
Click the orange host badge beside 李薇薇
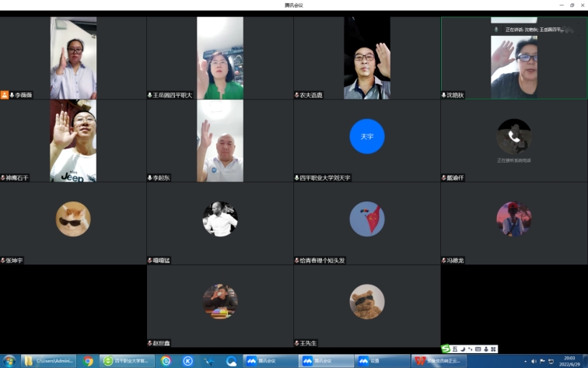click(5, 95)
